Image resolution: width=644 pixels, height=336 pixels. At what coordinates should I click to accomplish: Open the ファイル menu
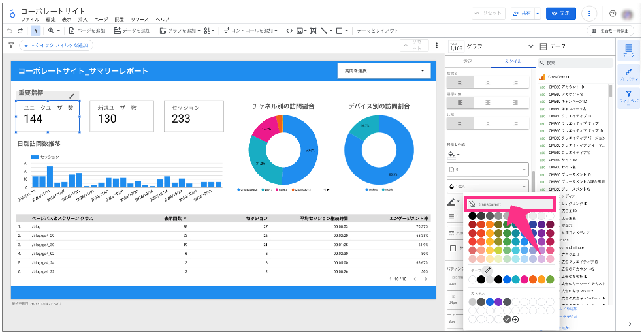(x=30, y=20)
